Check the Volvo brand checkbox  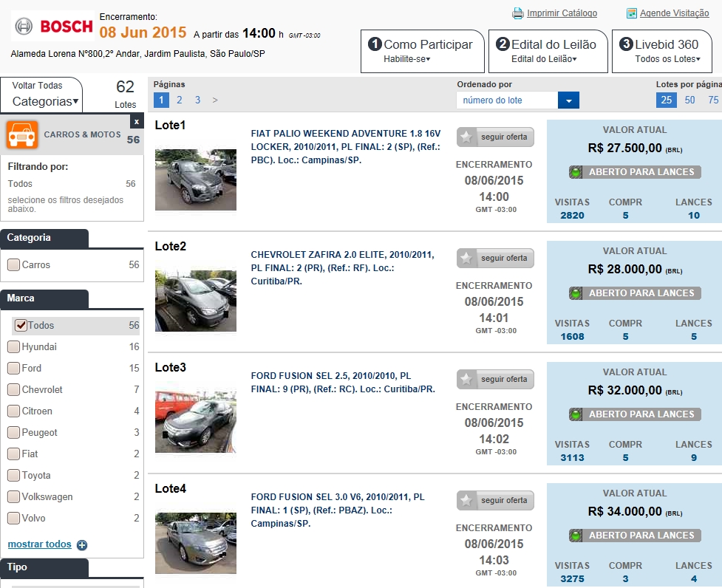point(14,518)
